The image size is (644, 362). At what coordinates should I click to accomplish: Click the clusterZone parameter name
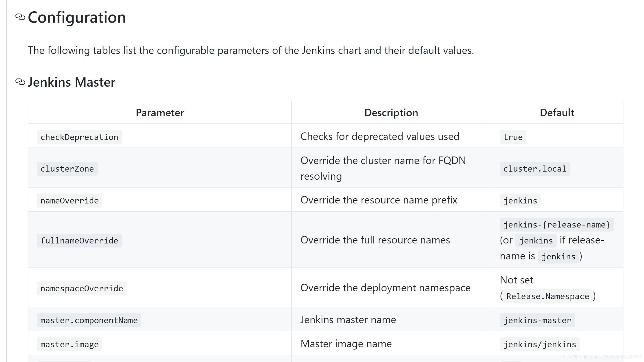click(67, 168)
